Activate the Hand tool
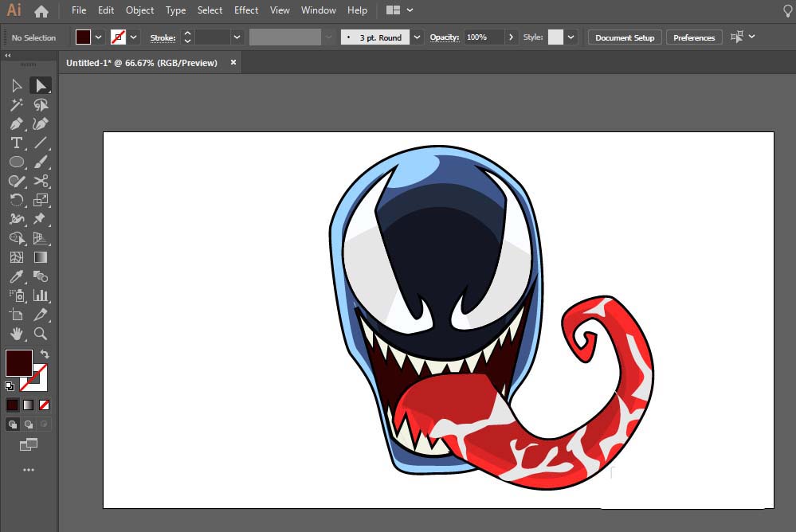Viewport: 796px width, 532px height. [x=16, y=334]
